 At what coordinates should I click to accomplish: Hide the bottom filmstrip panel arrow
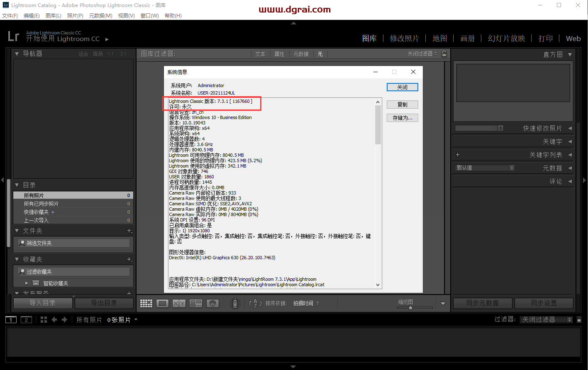(293, 367)
